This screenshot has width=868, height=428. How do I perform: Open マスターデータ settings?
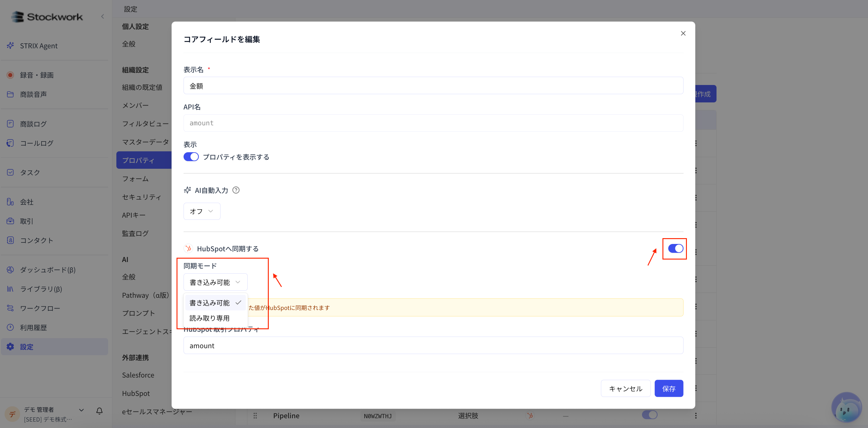coord(145,142)
